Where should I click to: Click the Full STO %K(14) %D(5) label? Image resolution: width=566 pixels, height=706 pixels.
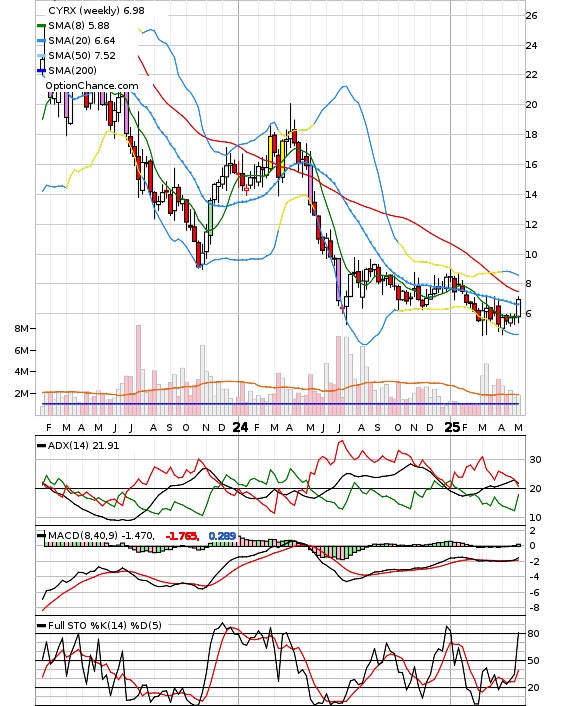click(x=104, y=625)
